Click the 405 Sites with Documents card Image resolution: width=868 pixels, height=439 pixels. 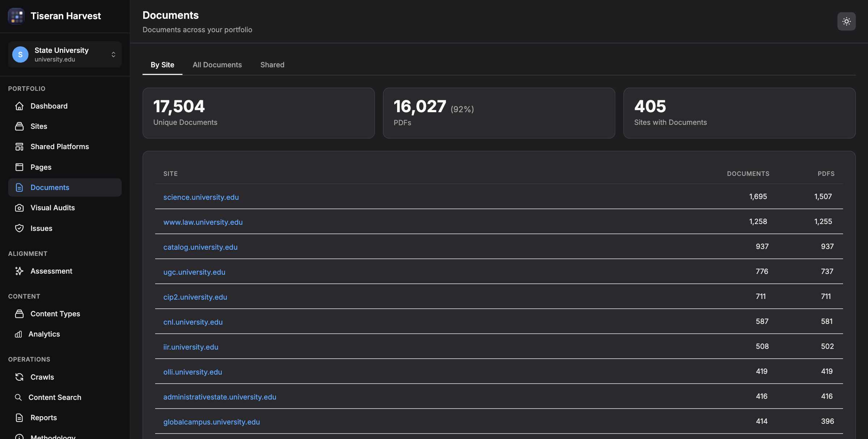(x=739, y=113)
